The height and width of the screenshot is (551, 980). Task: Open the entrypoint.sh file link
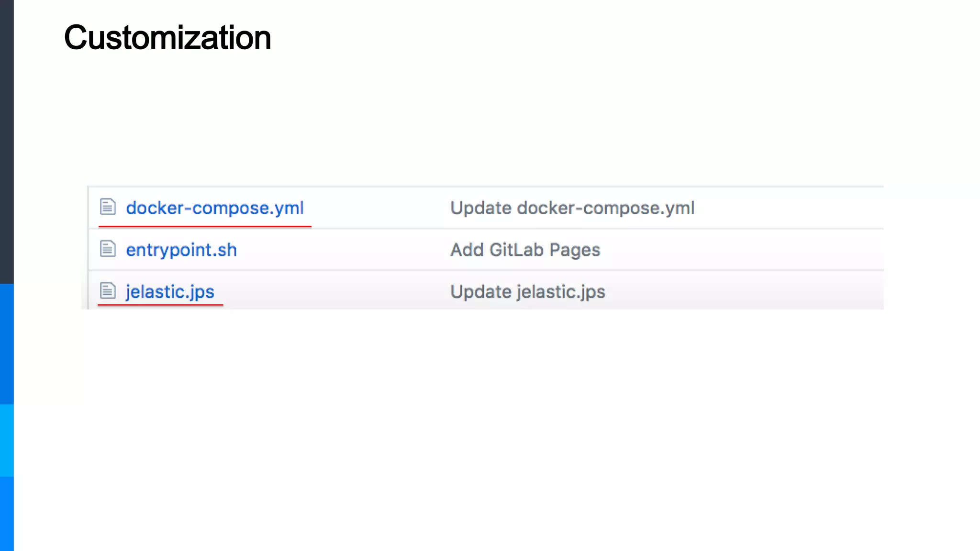pos(181,250)
